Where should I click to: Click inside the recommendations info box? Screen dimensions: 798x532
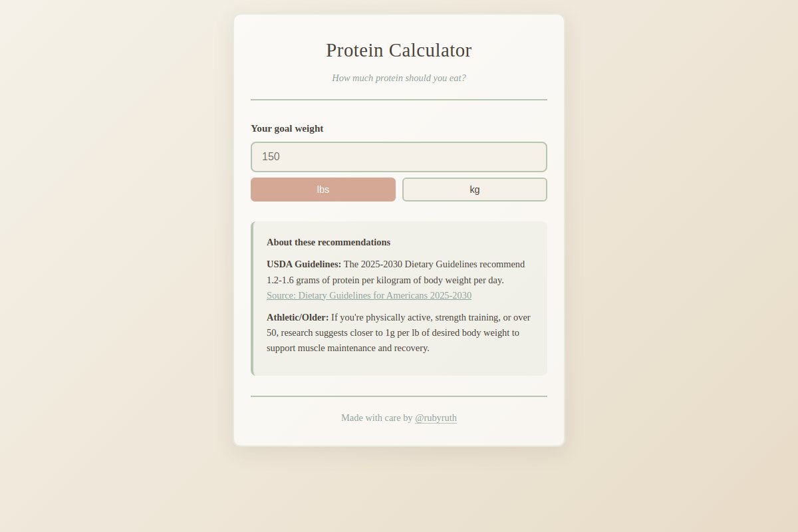(x=398, y=298)
